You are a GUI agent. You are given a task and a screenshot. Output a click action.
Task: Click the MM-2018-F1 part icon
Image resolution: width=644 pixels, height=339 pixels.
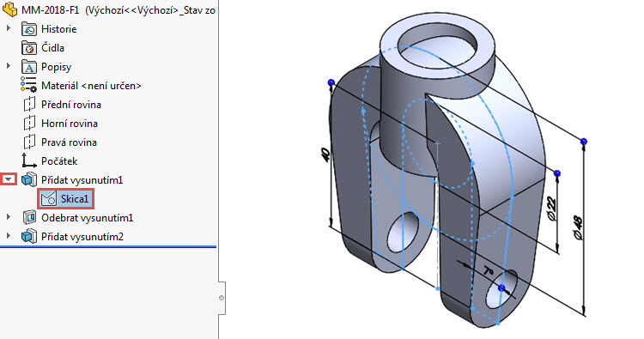[9, 9]
